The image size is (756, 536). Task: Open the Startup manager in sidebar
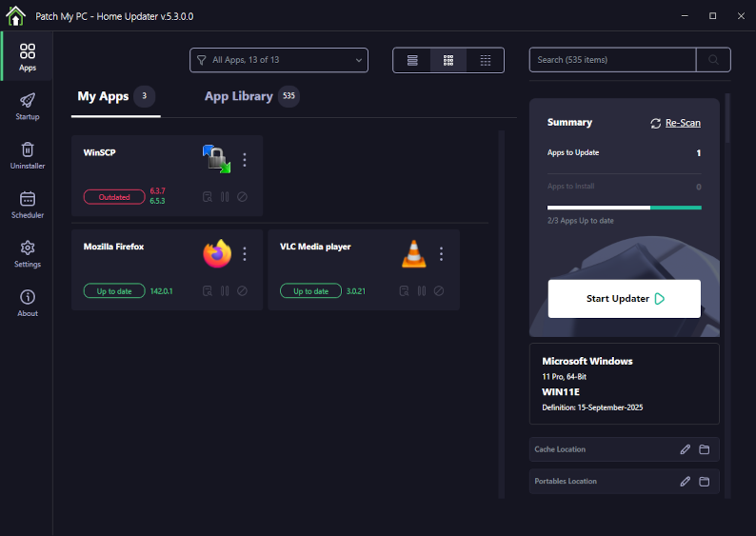pyautogui.click(x=28, y=106)
